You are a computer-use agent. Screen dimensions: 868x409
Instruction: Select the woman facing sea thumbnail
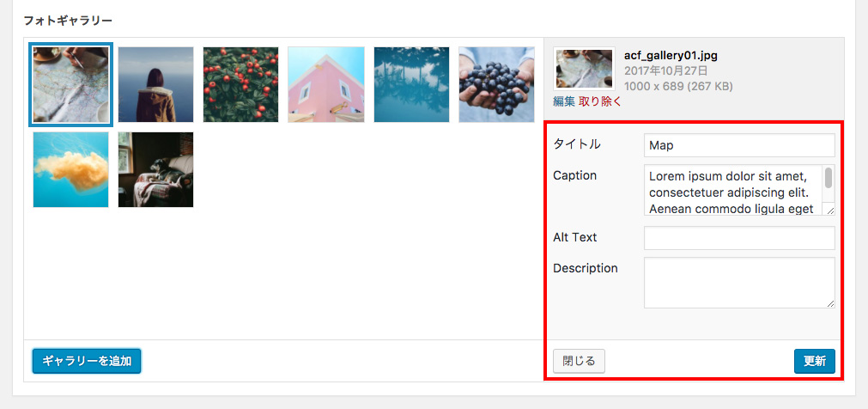tap(156, 84)
